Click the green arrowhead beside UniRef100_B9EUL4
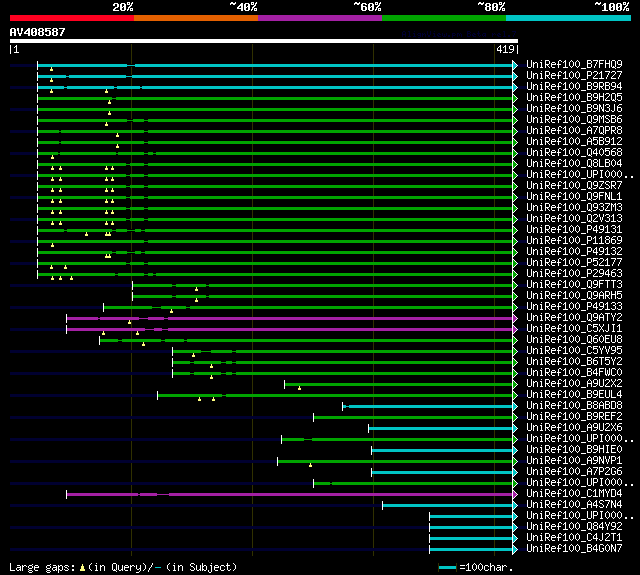Image resolution: width=640 pixels, height=575 pixels. click(515, 395)
